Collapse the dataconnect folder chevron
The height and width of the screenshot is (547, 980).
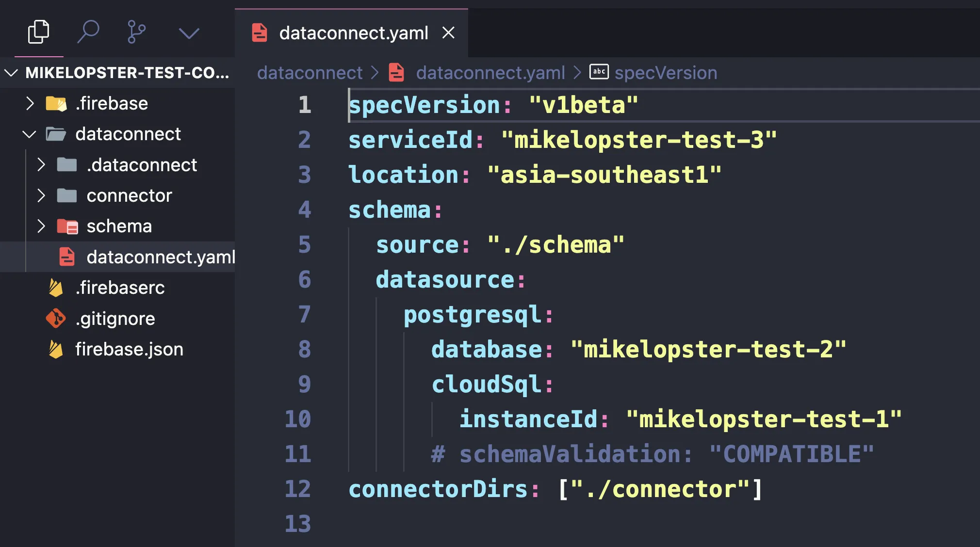29,134
